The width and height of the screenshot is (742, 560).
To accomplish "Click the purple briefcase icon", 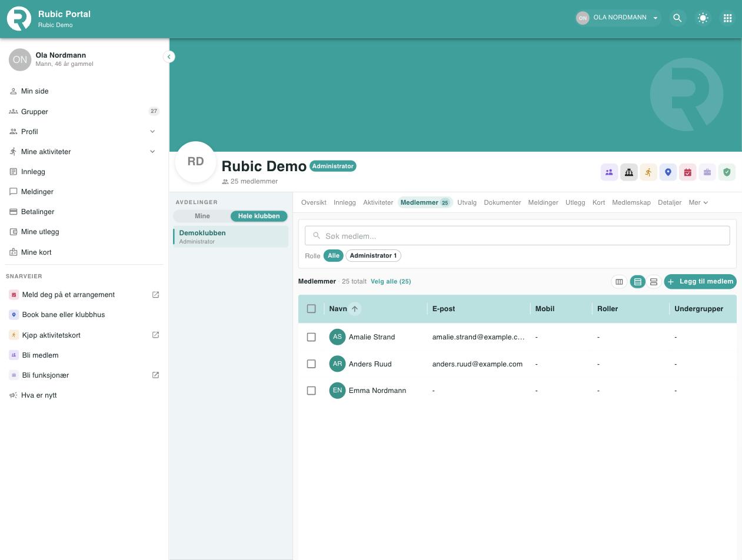I will click(707, 172).
